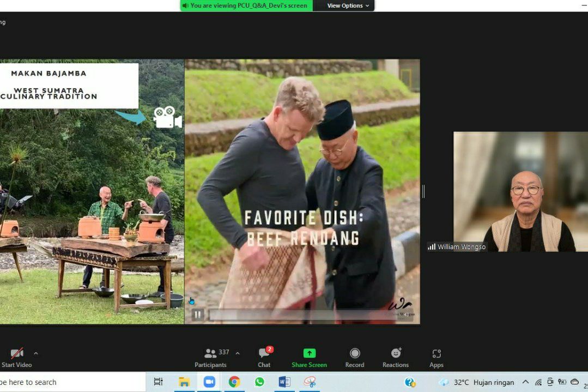The image size is (588, 392).
Task: Click the movie camera icon on the slide
Action: (168, 117)
